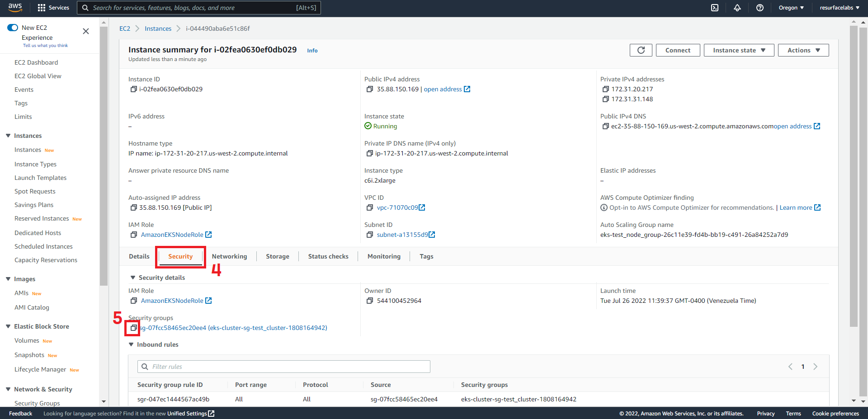Open the Compute Optimizer info icon
The width and height of the screenshot is (868, 419).
[604, 207]
